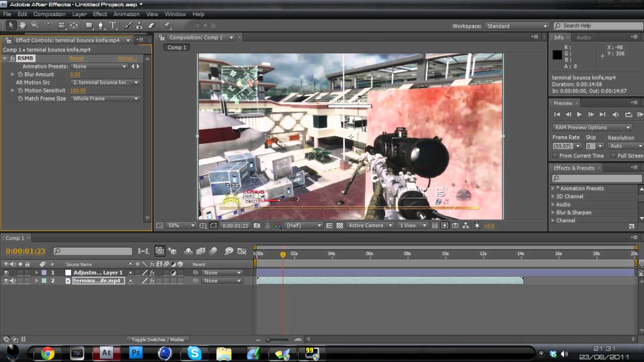Expand the Motion Sensitivity property
This screenshot has width=644, height=362.
click(x=13, y=90)
